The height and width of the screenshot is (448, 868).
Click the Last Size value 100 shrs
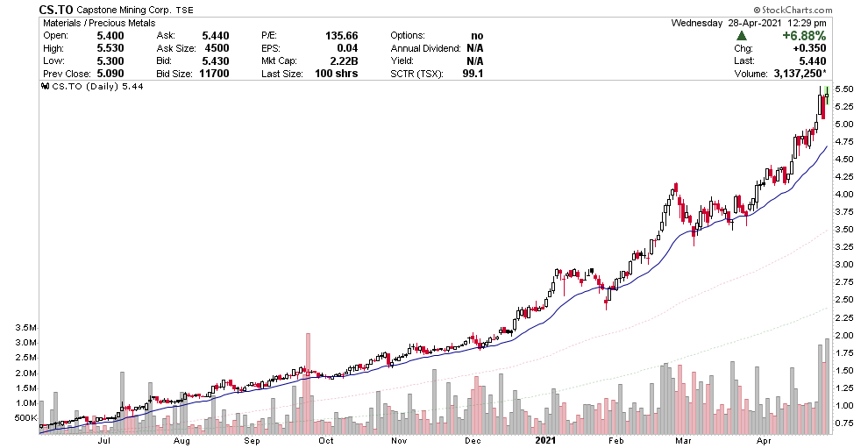pyautogui.click(x=336, y=74)
